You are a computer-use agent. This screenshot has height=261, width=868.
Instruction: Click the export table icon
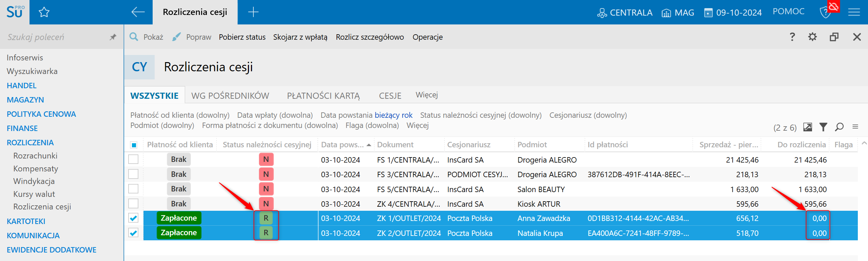808,127
